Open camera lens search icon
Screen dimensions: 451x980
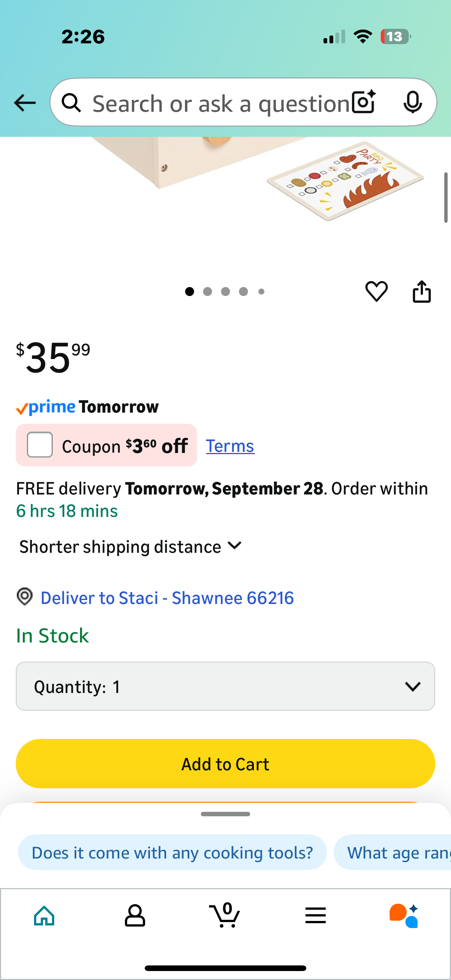363,102
